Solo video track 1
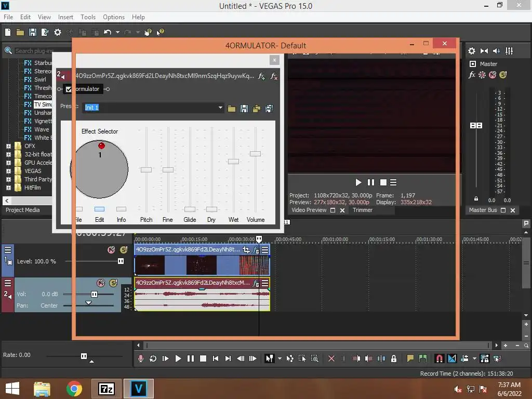Viewport: 532px width, 399px height. pyautogui.click(x=124, y=250)
